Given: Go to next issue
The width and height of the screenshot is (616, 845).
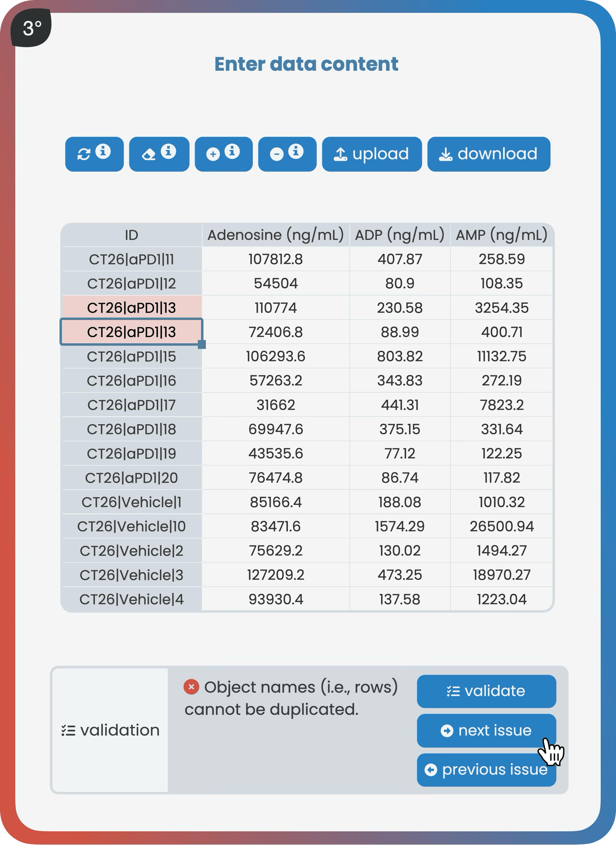Looking at the screenshot, I should [x=487, y=731].
